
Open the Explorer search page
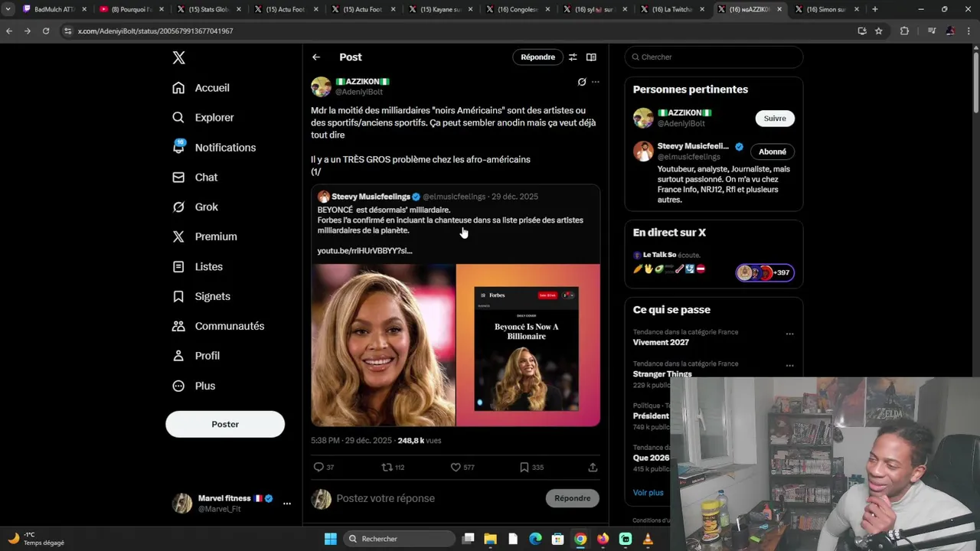[x=203, y=118]
